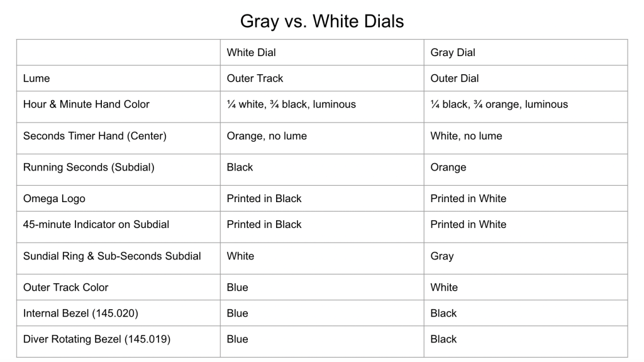Viewport: 644px width, 362px height.
Task: Select the '¼ white, ¾ black, luminous' cell
Action: [x=291, y=105]
